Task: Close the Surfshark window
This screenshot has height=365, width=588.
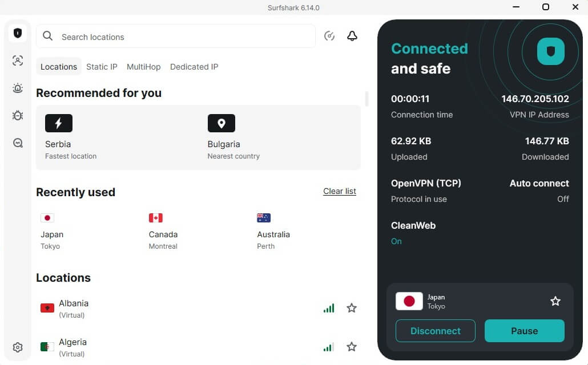Action: 575,7
